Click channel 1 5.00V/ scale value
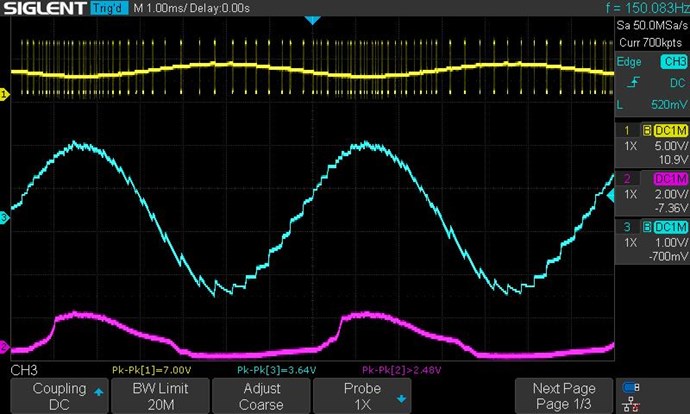Screen dimensions: 690x414 671,146
